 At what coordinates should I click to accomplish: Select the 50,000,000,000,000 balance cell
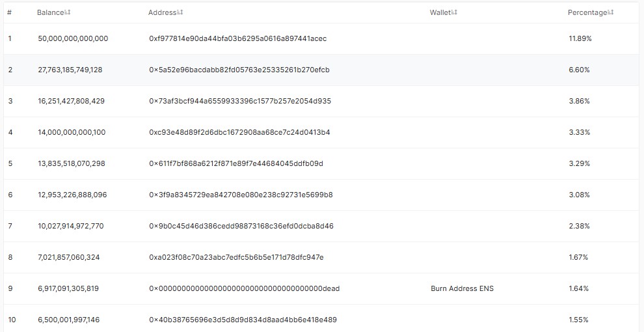73,38
